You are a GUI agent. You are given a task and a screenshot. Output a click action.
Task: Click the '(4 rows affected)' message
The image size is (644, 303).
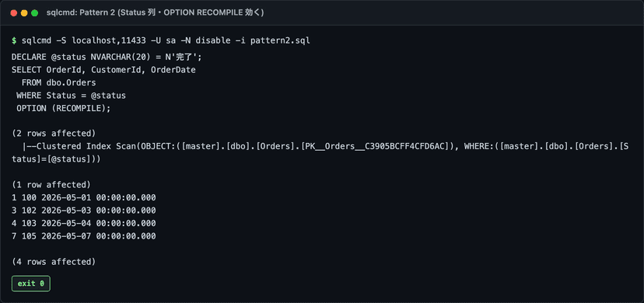pos(54,262)
